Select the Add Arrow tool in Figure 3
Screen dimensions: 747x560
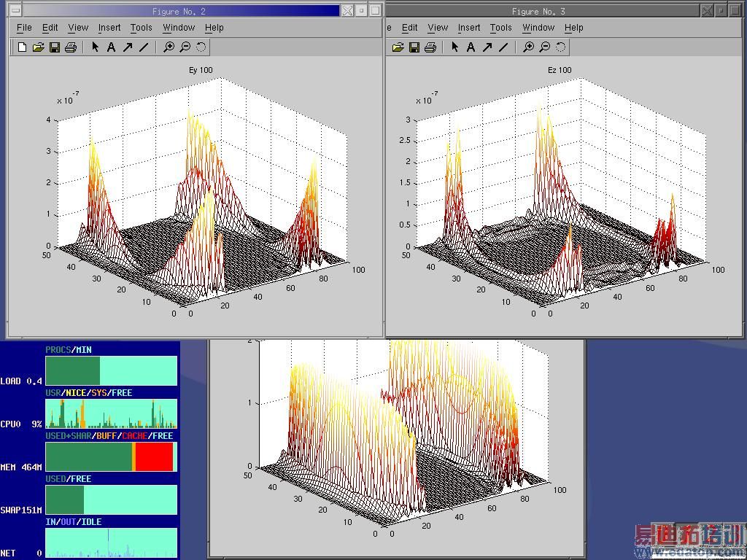[487, 47]
